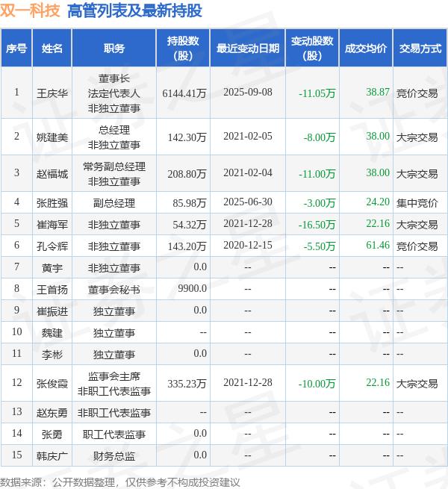Select the 职务 column header
Viewport: 448px width, 489px height.
[114, 49]
